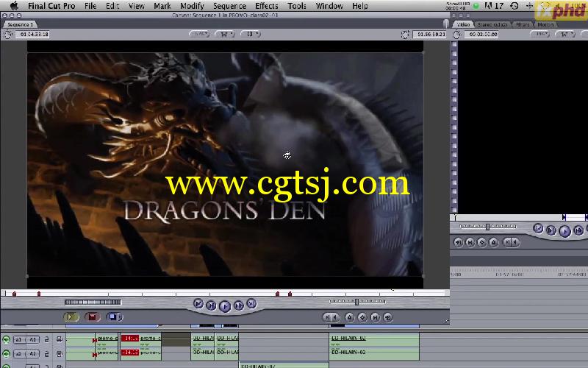Go to previous edit in Canvas
588x368 pixels.
click(x=198, y=303)
